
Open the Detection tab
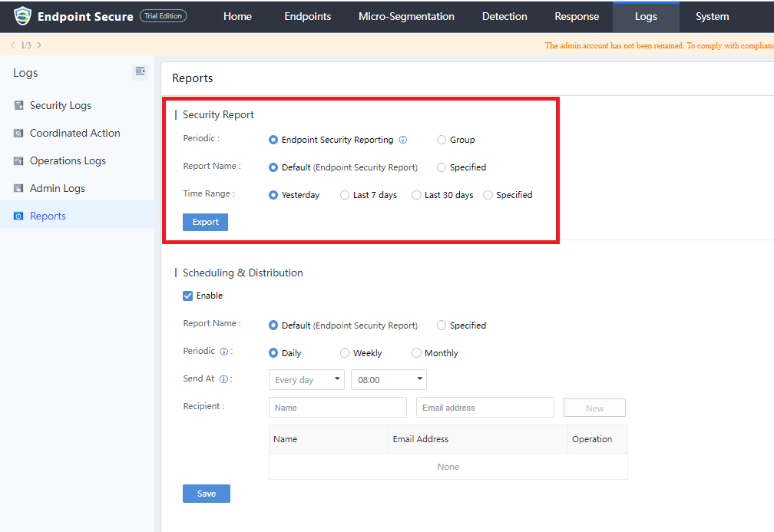pyautogui.click(x=504, y=16)
